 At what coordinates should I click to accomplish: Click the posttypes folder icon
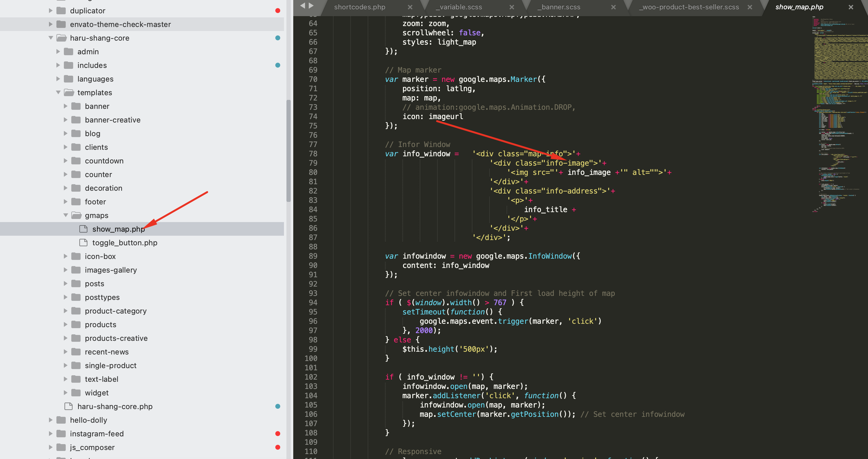76,297
